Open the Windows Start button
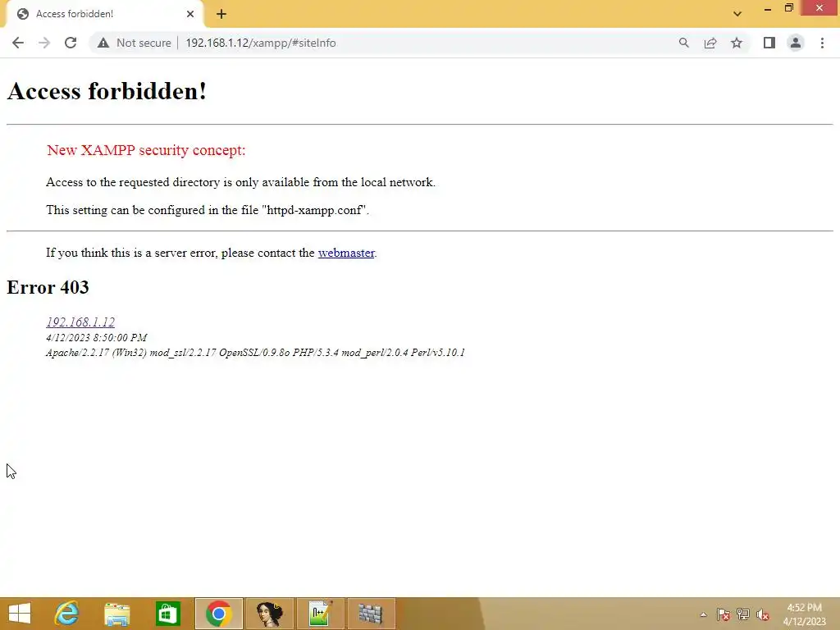This screenshot has height=630, width=840. 20,614
